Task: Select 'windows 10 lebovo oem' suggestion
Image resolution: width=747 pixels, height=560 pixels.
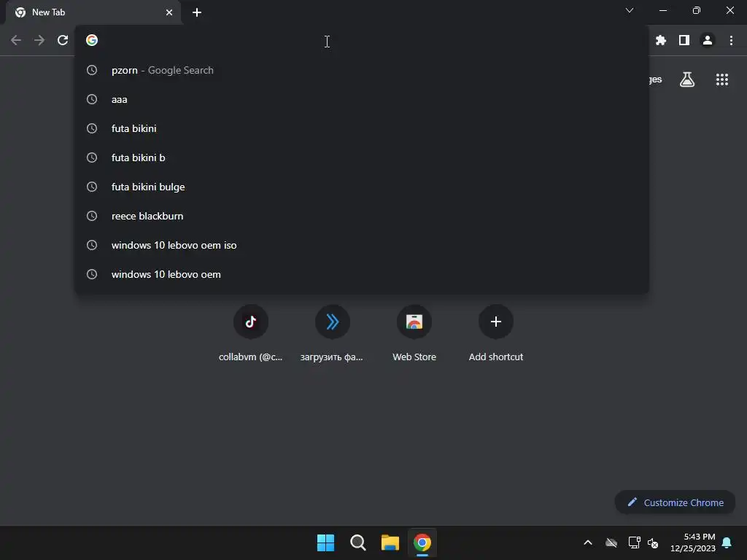Action: 362,274
